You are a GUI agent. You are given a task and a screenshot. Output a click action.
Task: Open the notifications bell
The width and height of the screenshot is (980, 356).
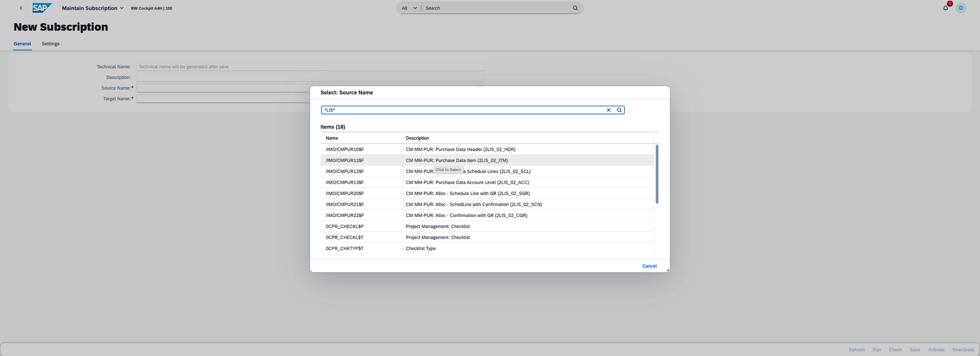point(945,8)
